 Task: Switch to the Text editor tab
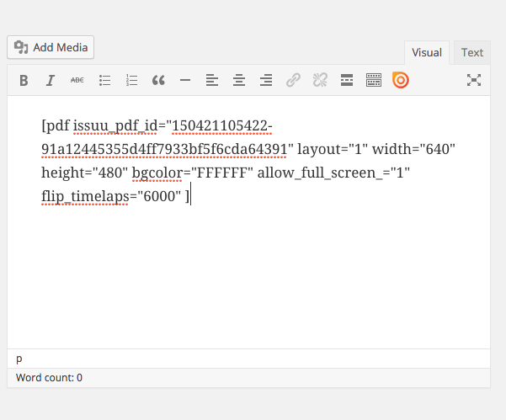[472, 52]
